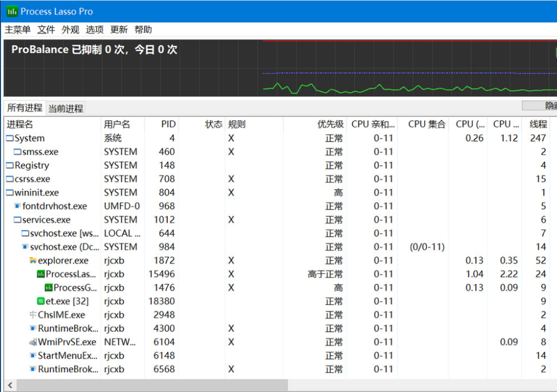Open the 帮助 menu
The image size is (557, 392).
(143, 29)
